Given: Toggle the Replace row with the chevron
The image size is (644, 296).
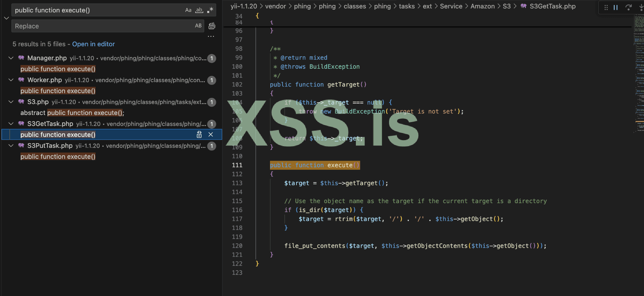Looking at the screenshot, I should (6, 18).
